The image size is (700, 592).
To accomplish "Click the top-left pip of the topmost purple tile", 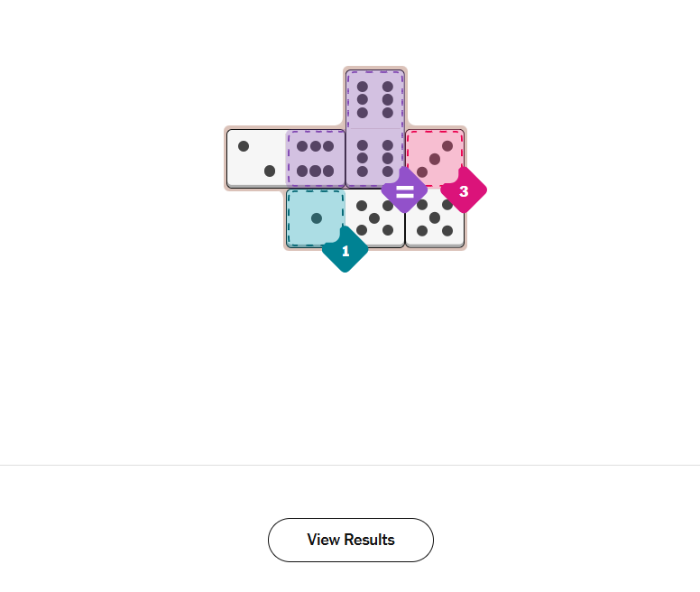I will point(363,87).
